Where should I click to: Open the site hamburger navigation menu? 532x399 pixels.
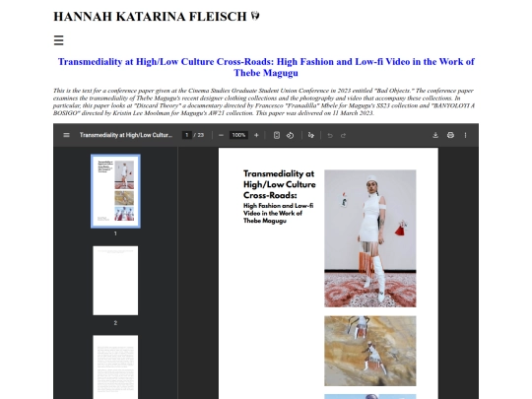(59, 40)
